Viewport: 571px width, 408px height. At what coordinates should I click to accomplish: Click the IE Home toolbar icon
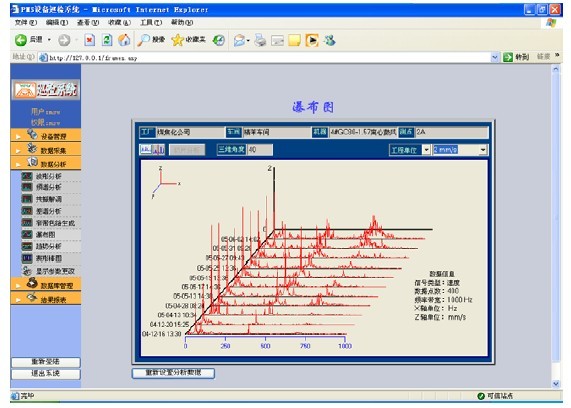[x=124, y=40]
